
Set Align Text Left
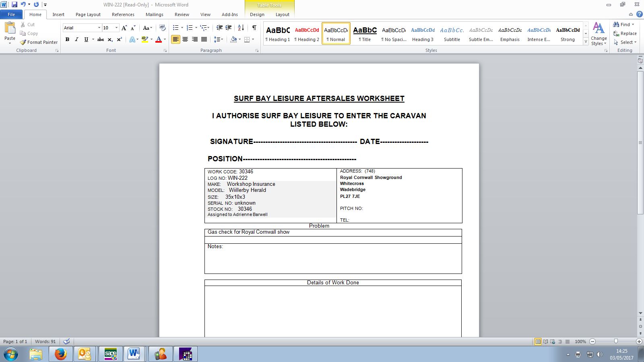[175, 39]
